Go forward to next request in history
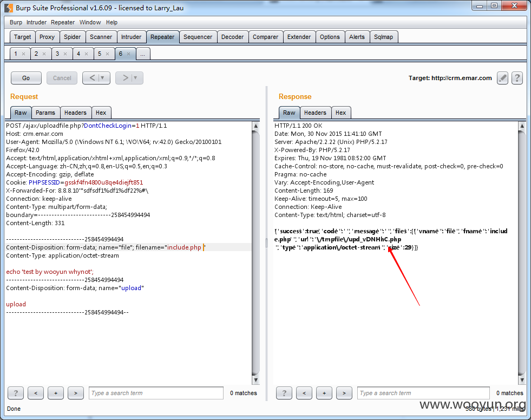 124,78
